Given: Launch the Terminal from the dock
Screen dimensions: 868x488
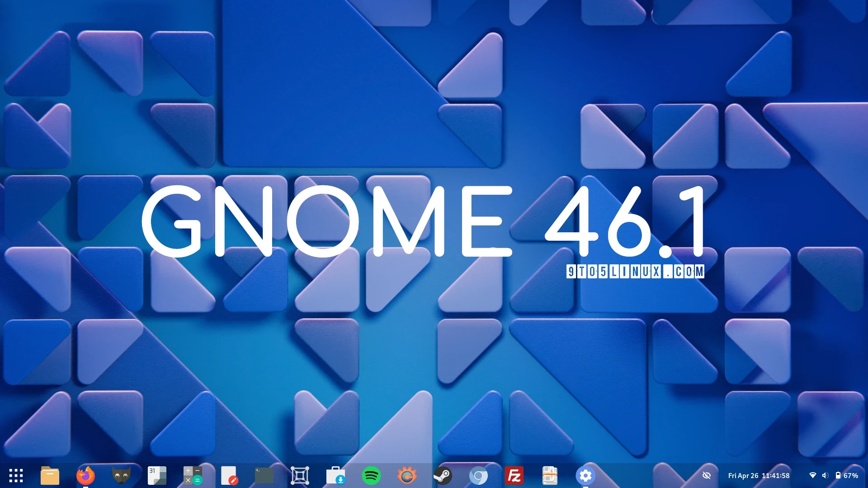Looking at the screenshot, I should coord(264,475).
